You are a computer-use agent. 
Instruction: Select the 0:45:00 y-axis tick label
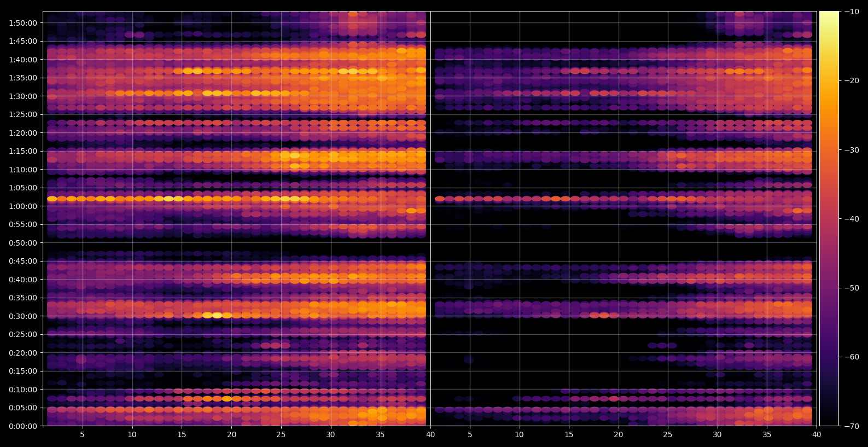coord(23,261)
